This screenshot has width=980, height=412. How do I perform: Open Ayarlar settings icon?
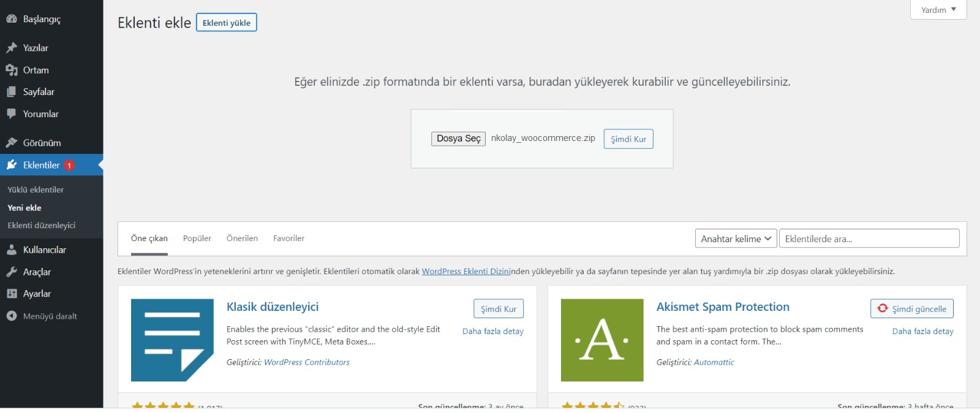pos(12,294)
